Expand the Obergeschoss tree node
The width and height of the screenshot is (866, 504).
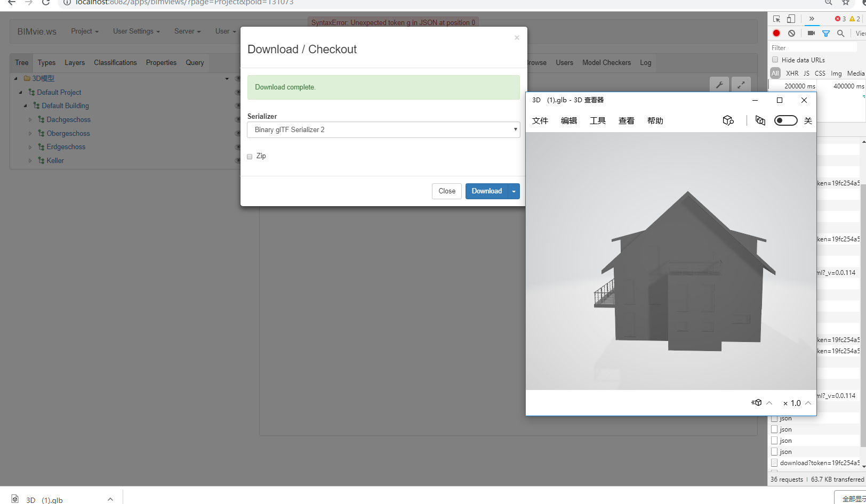[x=30, y=134]
